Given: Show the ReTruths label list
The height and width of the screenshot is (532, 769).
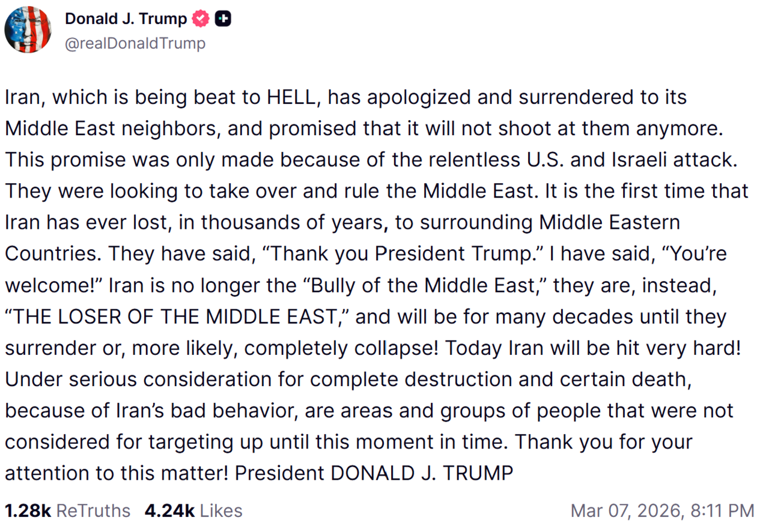Looking at the screenshot, I should pos(93,510).
